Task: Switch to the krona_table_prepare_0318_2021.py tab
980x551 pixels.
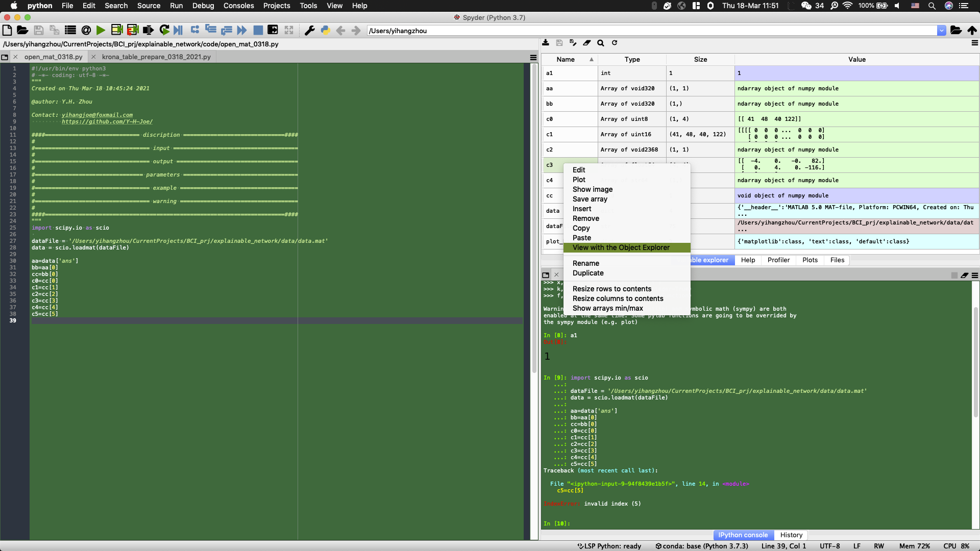Action: 156,57
